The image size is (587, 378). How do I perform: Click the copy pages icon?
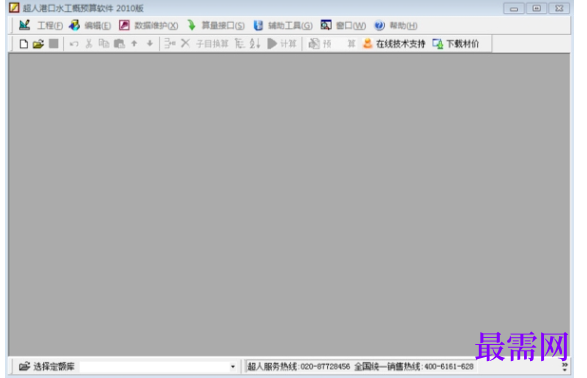point(104,43)
